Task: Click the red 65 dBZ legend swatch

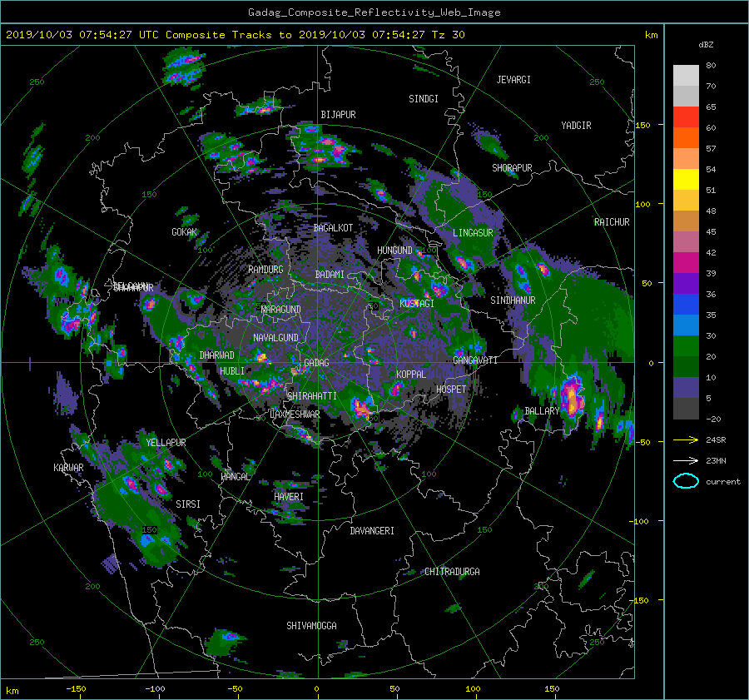Action: 686,117
